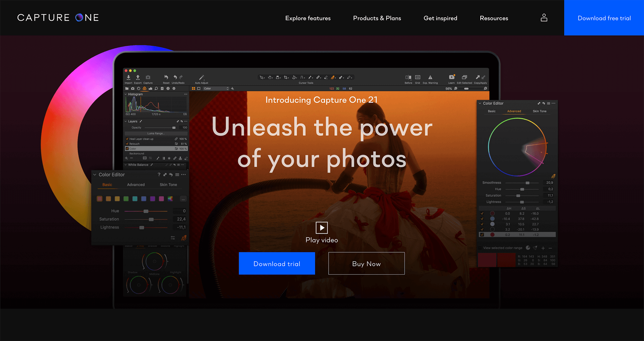
Task: Select the Crop cursor tool
Action: point(286,78)
